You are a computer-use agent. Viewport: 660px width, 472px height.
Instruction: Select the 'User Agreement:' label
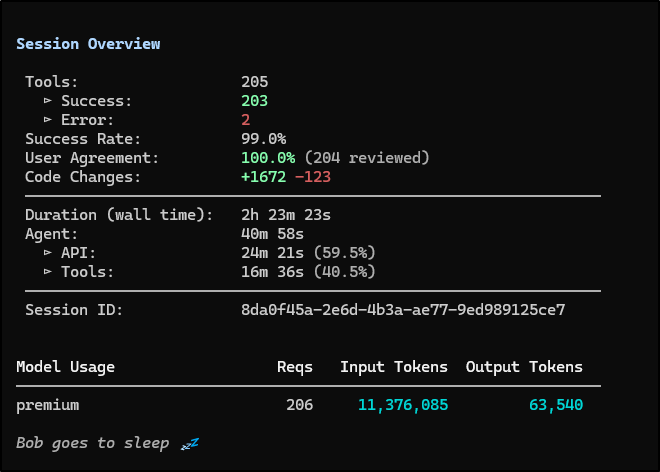click(92, 158)
